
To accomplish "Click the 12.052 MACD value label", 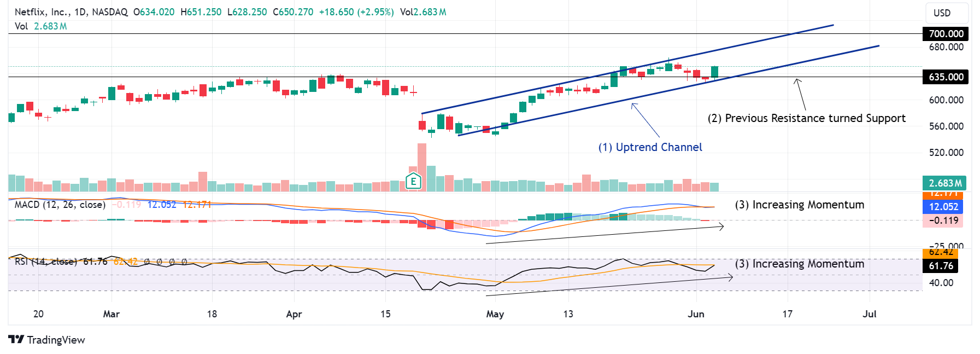I will 943,207.
